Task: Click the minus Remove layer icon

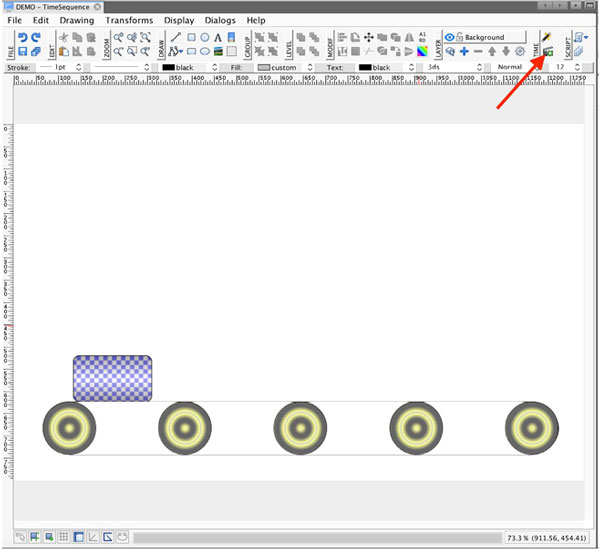Action: tap(478, 51)
